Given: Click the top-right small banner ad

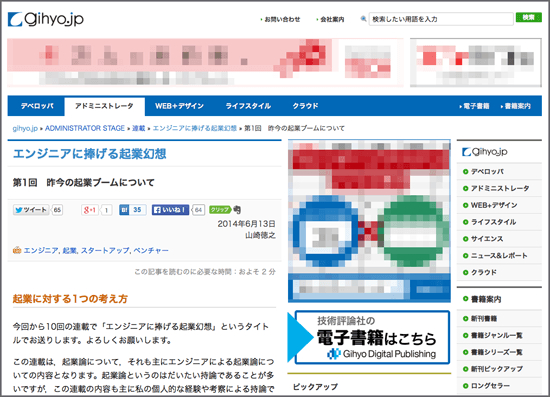Looking at the screenshot, I should coord(476,62).
